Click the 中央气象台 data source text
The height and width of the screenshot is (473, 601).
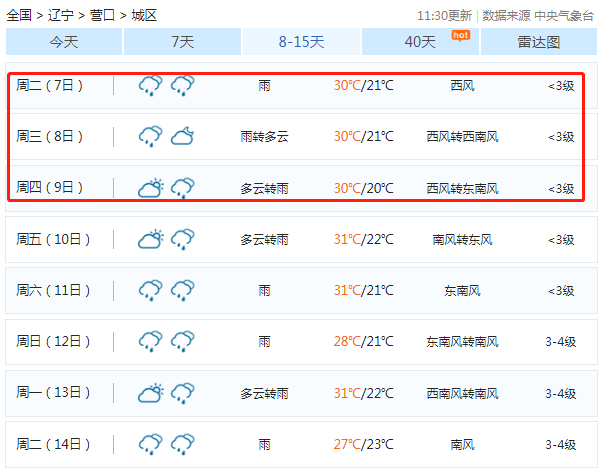tap(564, 16)
